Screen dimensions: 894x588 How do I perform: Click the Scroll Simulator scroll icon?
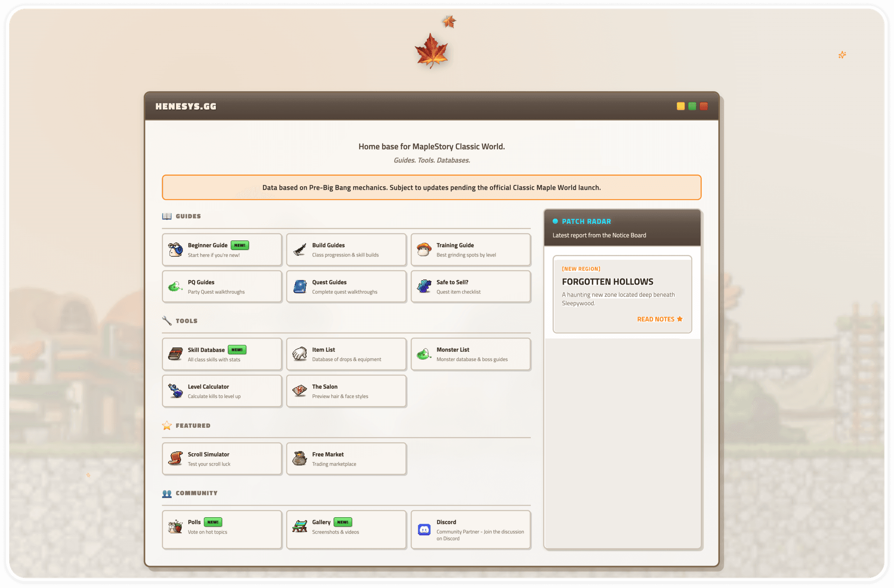pyautogui.click(x=176, y=459)
